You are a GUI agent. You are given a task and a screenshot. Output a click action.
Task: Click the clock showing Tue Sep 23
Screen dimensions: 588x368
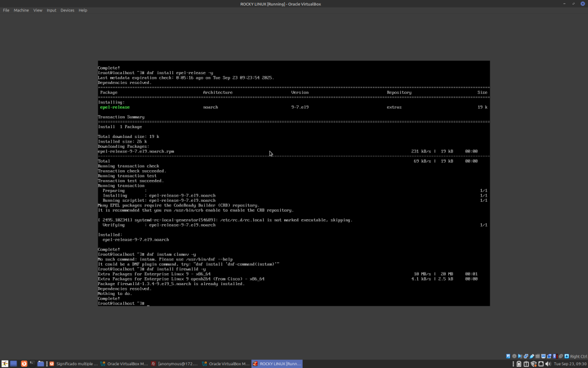click(x=569, y=364)
